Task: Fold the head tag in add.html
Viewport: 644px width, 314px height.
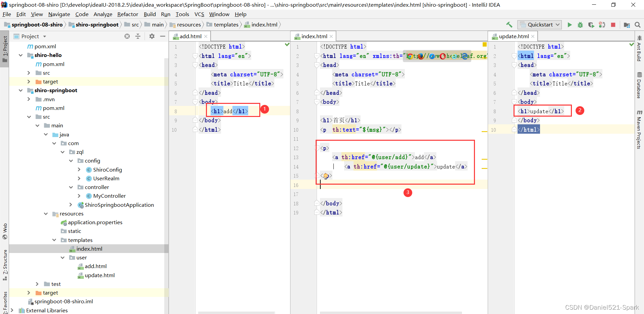Action: [x=195, y=65]
